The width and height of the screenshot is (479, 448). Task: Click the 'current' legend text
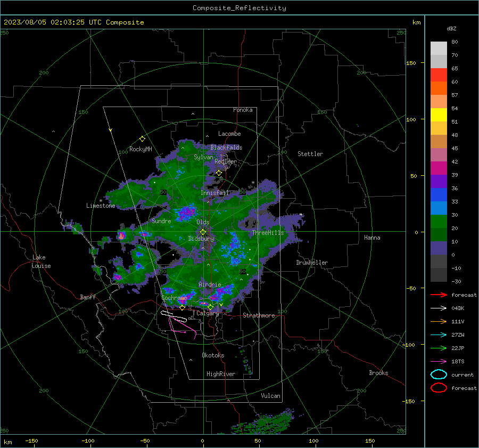(463, 374)
